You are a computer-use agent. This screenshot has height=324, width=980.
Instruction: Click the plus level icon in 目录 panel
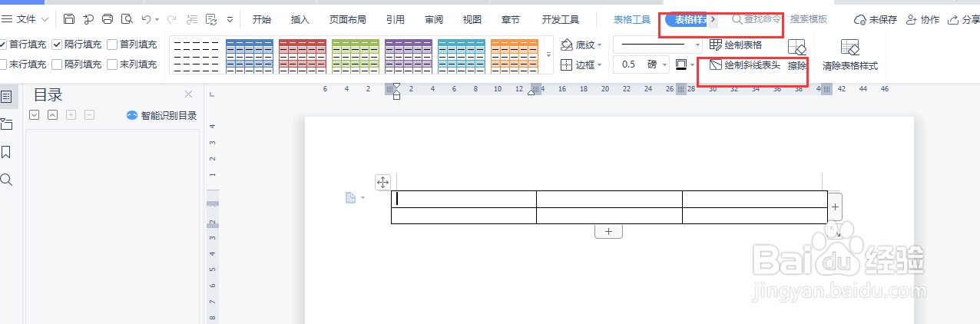click(x=71, y=115)
